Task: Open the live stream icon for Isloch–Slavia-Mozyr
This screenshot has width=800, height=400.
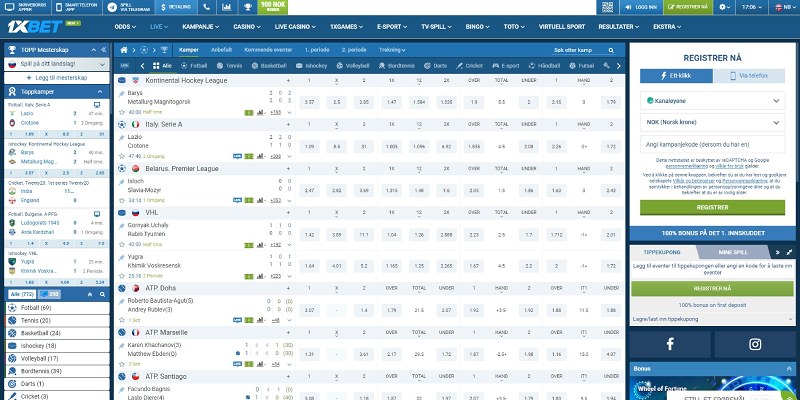Action: tap(237, 200)
